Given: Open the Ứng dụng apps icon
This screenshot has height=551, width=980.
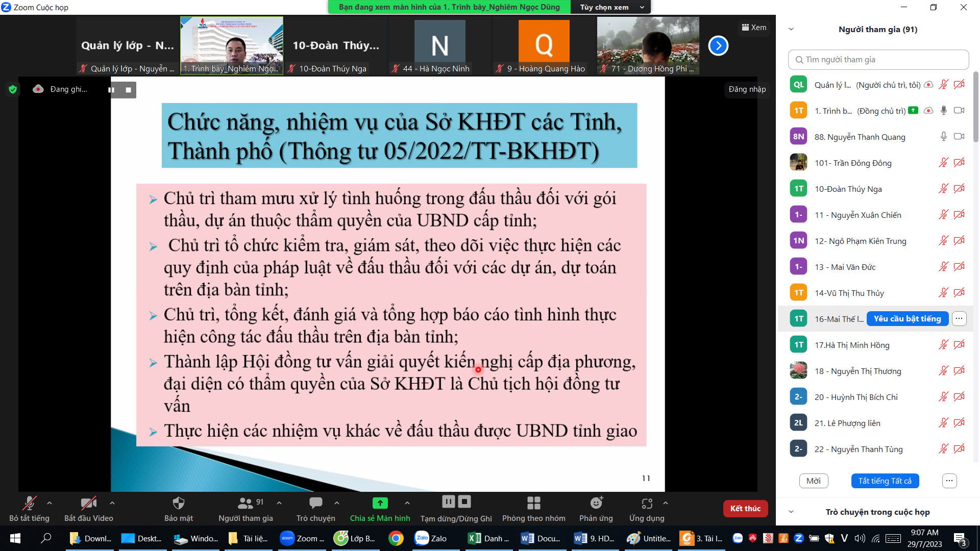Looking at the screenshot, I should click(x=647, y=504).
